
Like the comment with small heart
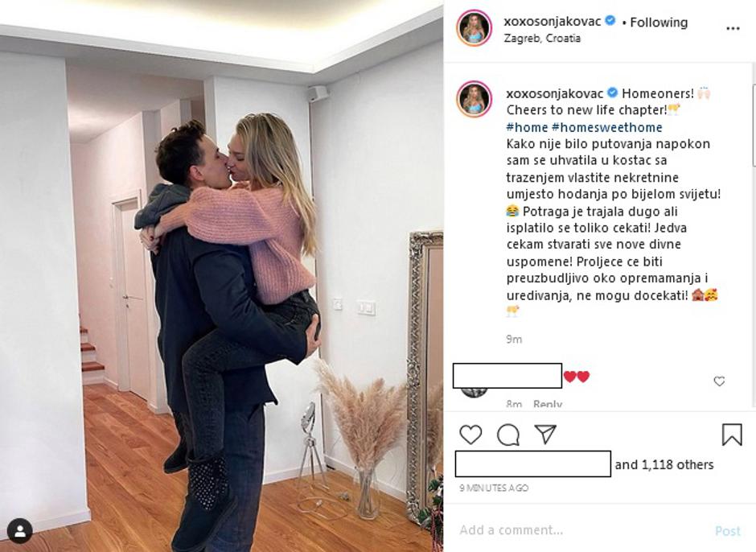tap(719, 381)
